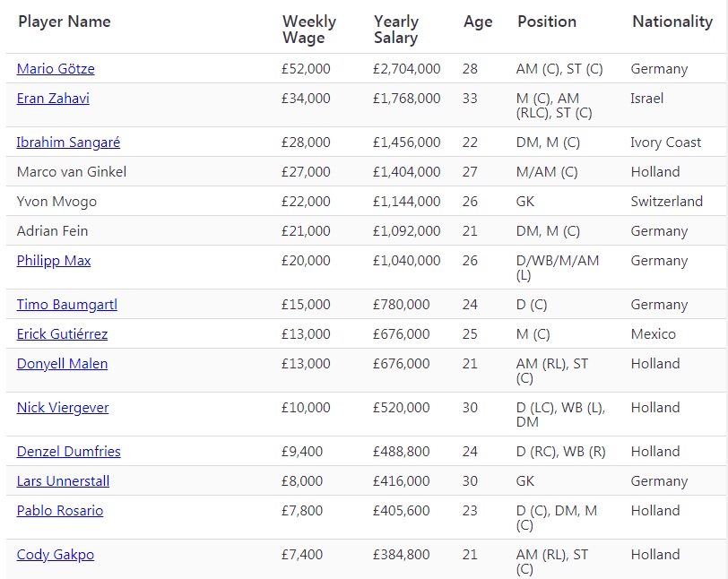The width and height of the screenshot is (728, 579).
Task: Select the Philipp Max link
Action: pos(54,261)
